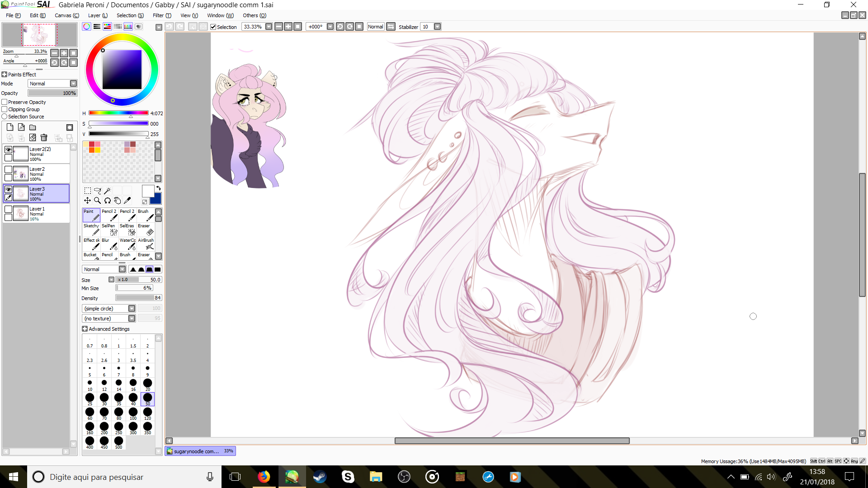Select the Hand pan tool

[117, 201]
